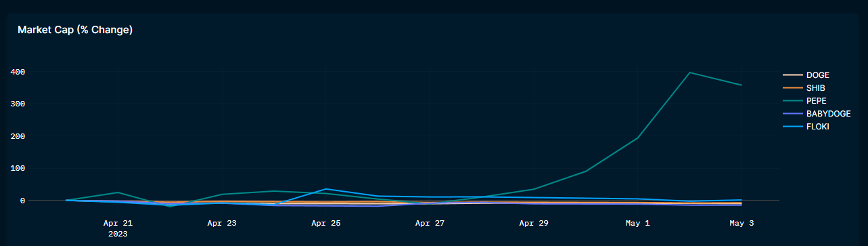
Task: Click the Apr 27 x-axis label
Action: (x=430, y=222)
